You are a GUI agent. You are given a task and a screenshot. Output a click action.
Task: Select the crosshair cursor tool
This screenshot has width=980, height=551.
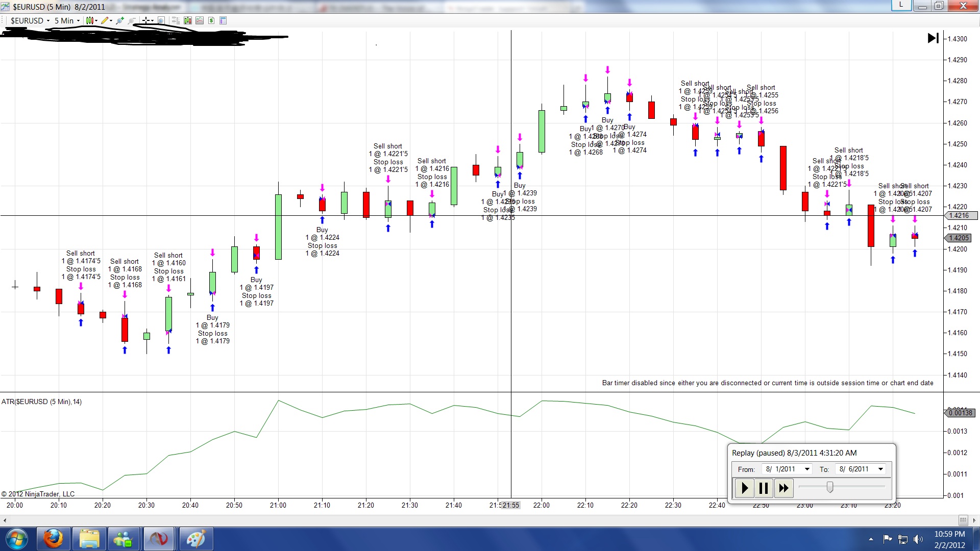[146, 20]
